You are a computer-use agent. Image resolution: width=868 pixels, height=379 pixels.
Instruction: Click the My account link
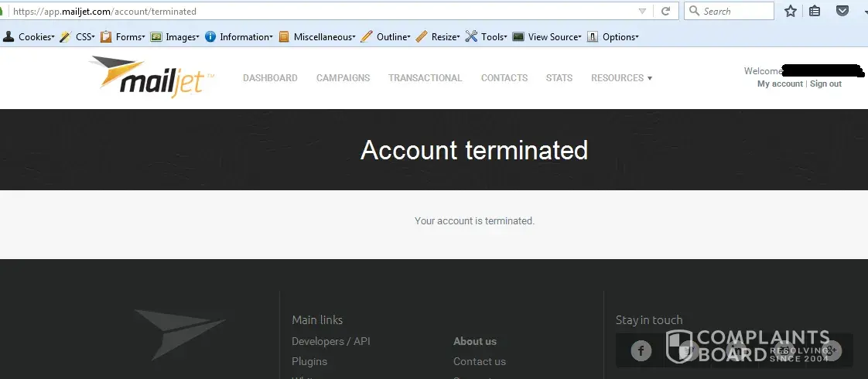click(x=780, y=84)
